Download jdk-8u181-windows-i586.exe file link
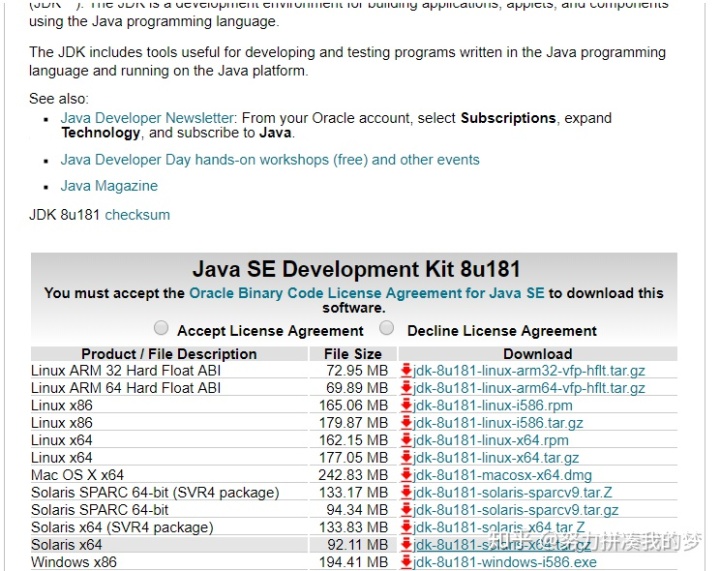 point(505,562)
